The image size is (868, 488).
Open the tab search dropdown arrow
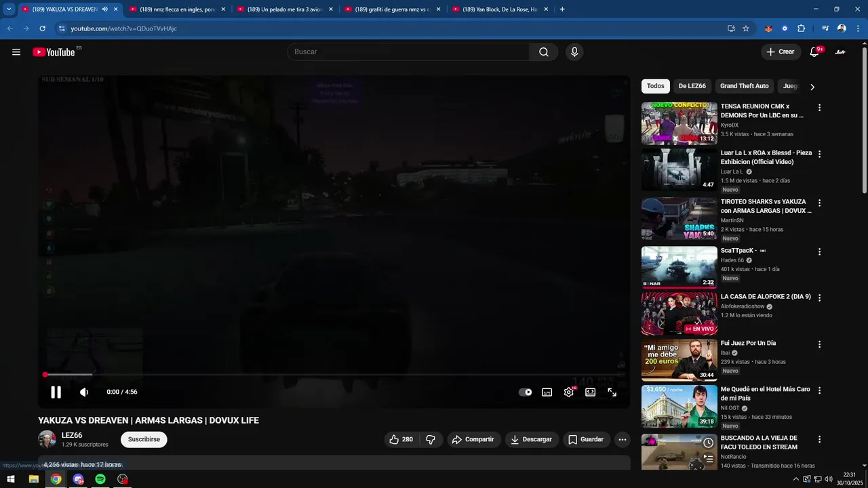pos(9,9)
